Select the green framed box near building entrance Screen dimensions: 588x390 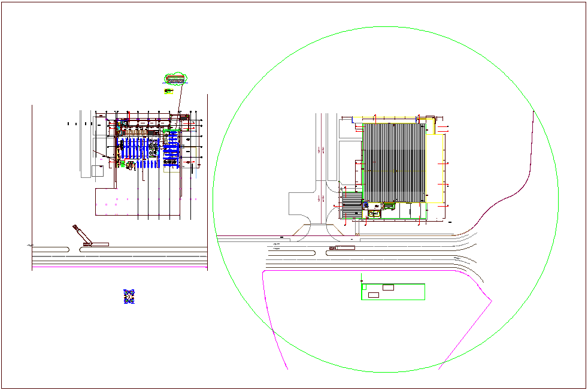coord(389,206)
